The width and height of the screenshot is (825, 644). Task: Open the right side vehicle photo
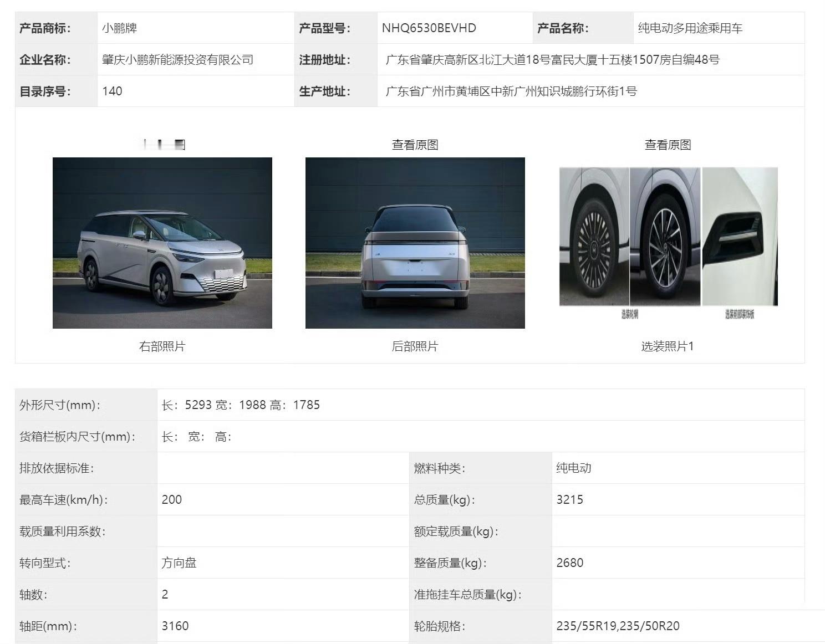coord(162,243)
